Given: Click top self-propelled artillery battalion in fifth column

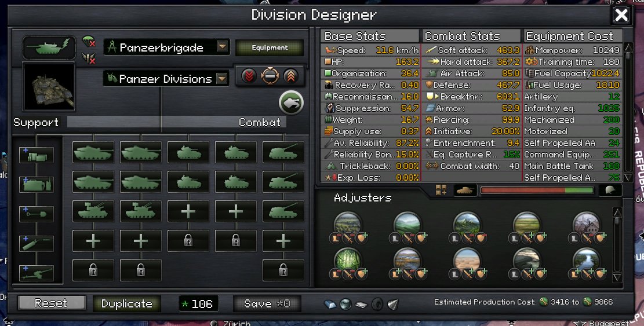Looking at the screenshot, I should [283, 152].
